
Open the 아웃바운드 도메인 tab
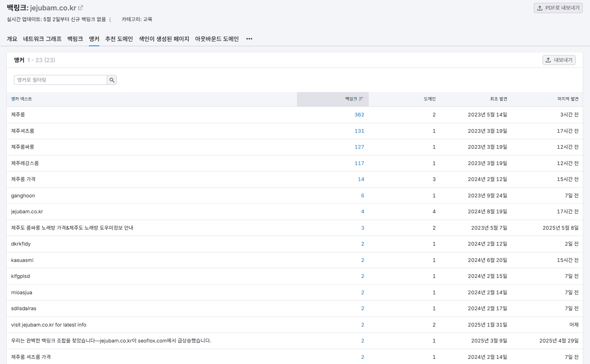(x=217, y=39)
